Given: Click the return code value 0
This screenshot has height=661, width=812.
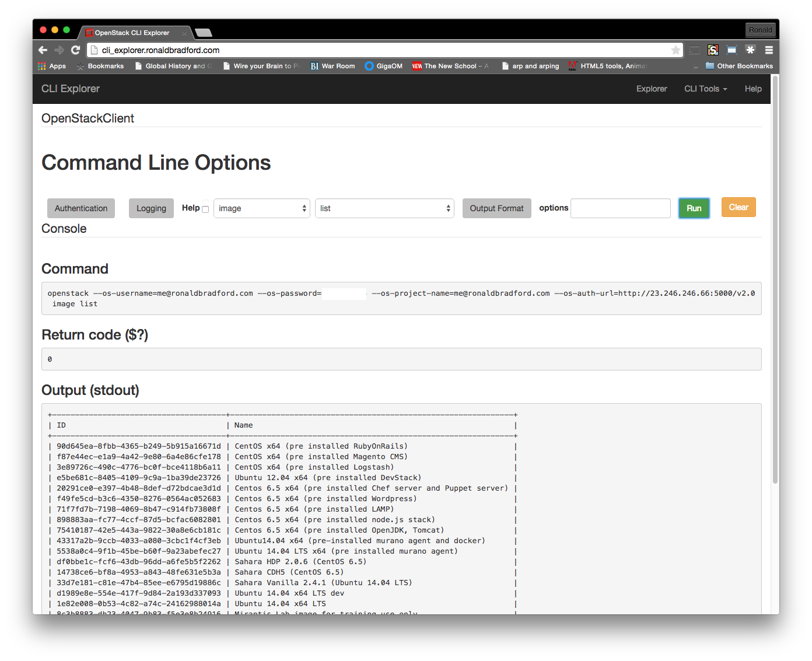Looking at the screenshot, I should [x=50, y=359].
